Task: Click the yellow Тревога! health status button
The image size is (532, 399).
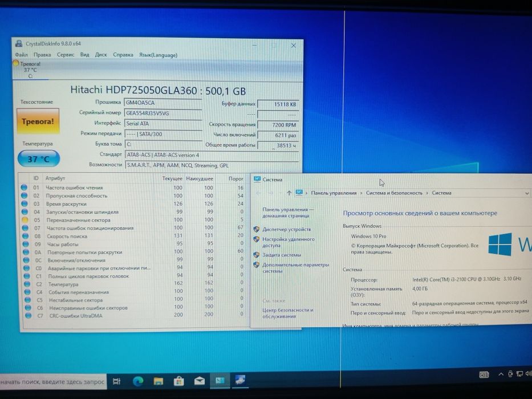Action: [38, 121]
